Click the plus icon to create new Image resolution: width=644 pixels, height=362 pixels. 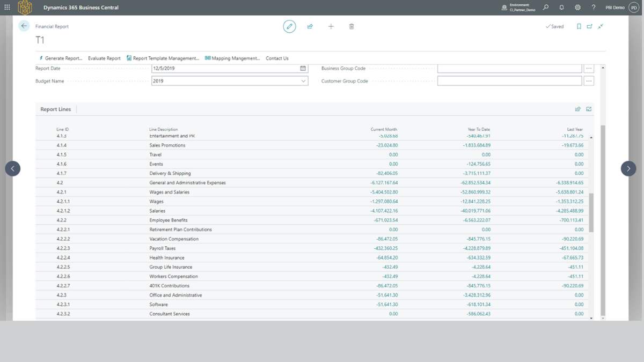(x=331, y=26)
